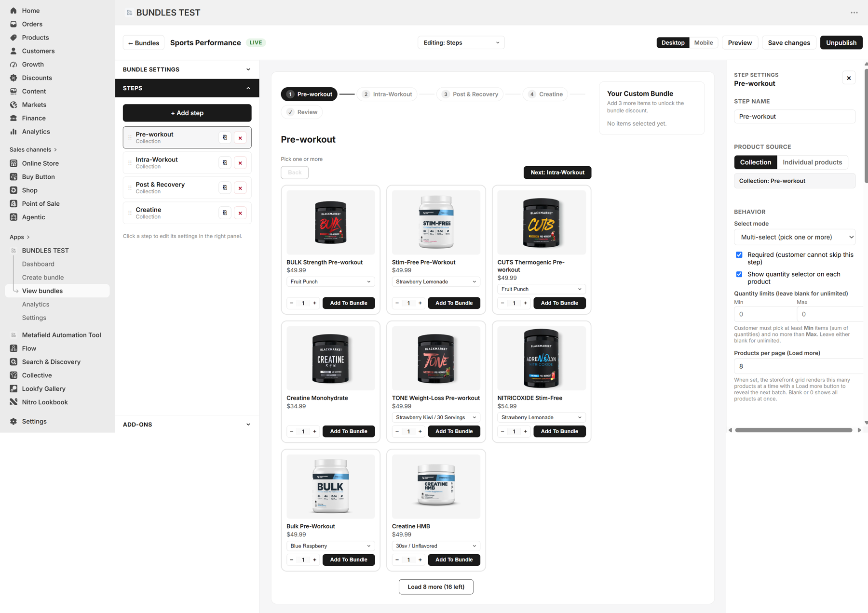The image size is (868, 613).
Task: Open the Content icon
Action: click(x=14, y=92)
